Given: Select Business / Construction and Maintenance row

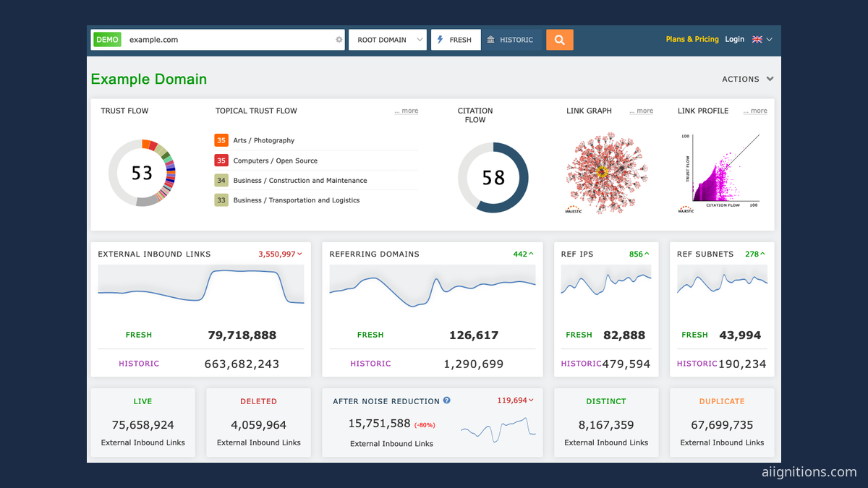Looking at the screenshot, I should [316, 180].
